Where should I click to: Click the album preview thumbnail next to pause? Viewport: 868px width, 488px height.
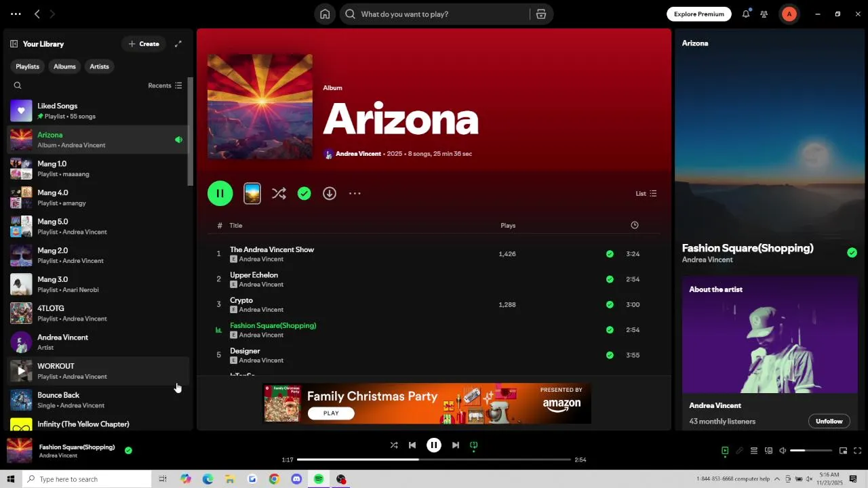tap(252, 193)
